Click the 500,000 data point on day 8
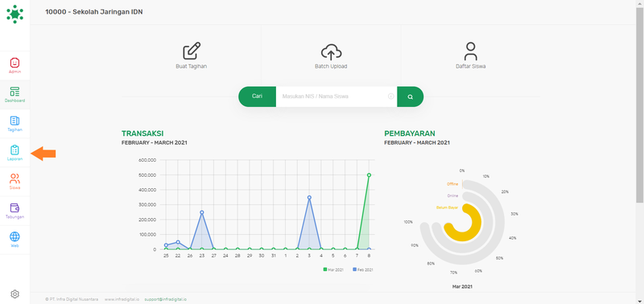Image resolution: width=644 pixels, height=304 pixels. [x=369, y=175]
